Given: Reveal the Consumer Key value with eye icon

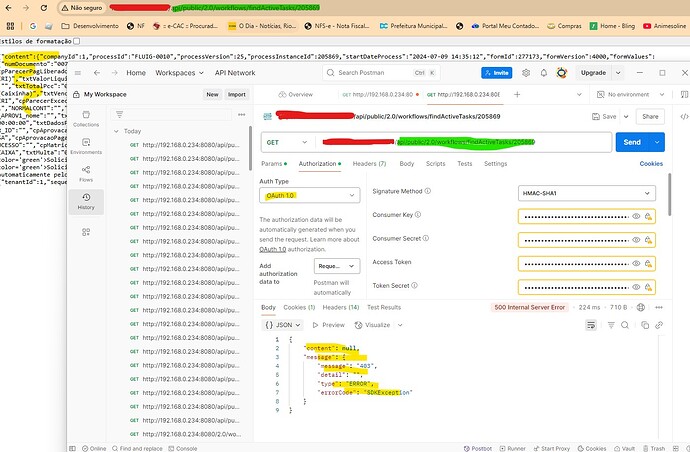Looking at the screenshot, I should pos(635,215).
